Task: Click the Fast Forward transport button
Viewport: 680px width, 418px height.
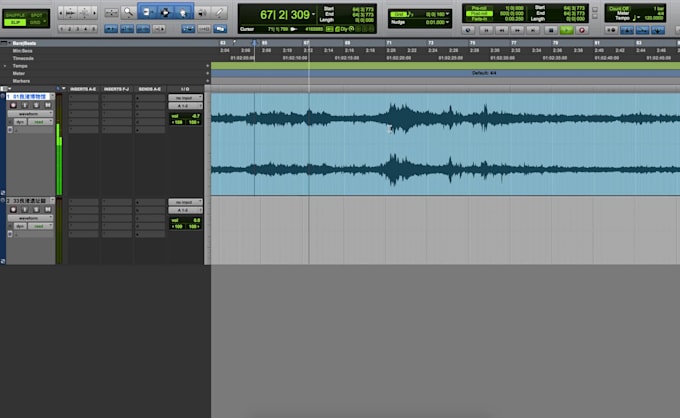Action: (x=517, y=30)
